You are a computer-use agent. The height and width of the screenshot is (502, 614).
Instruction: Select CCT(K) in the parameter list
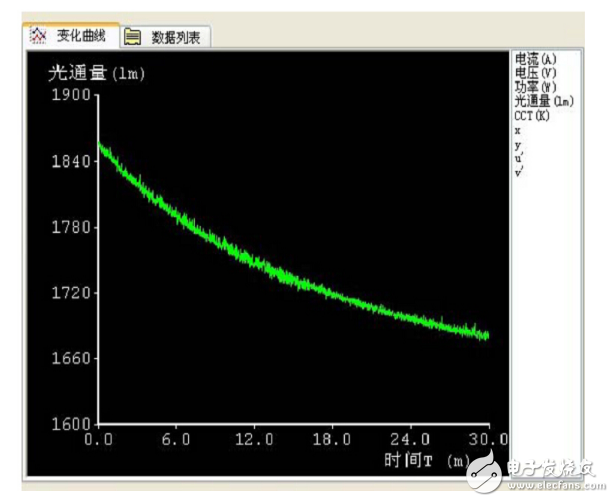pos(532,115)
